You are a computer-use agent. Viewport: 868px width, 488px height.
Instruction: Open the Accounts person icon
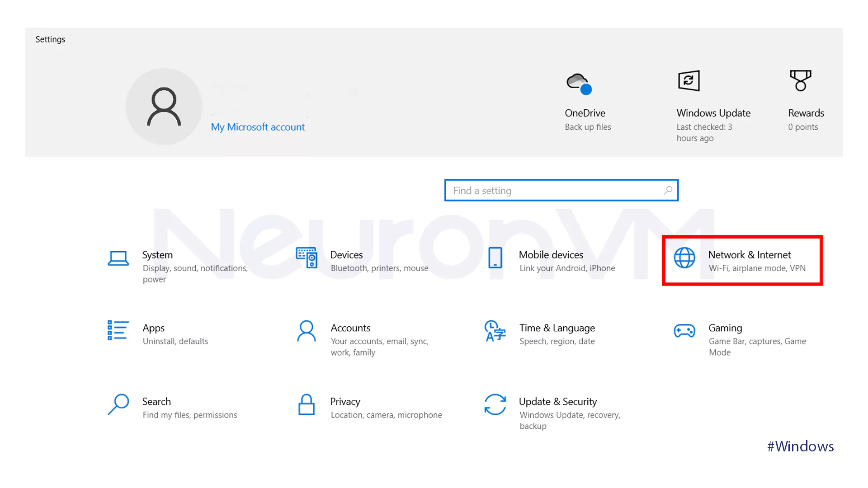[307, 331]
